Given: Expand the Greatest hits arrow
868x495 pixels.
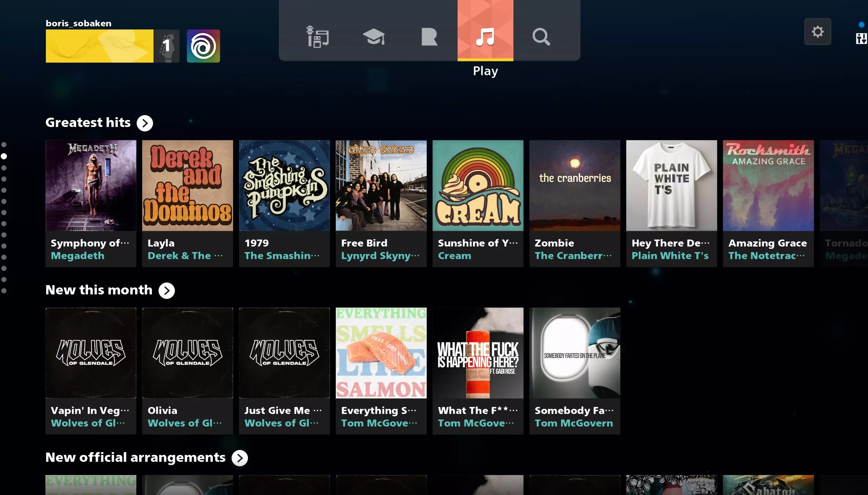Looking at the screenshot, I should click(145, 123).
